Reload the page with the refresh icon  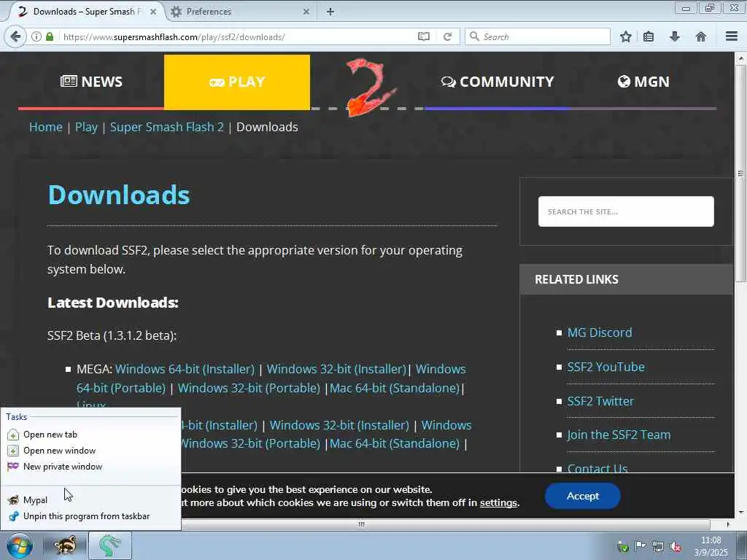(x=447, y=36)
